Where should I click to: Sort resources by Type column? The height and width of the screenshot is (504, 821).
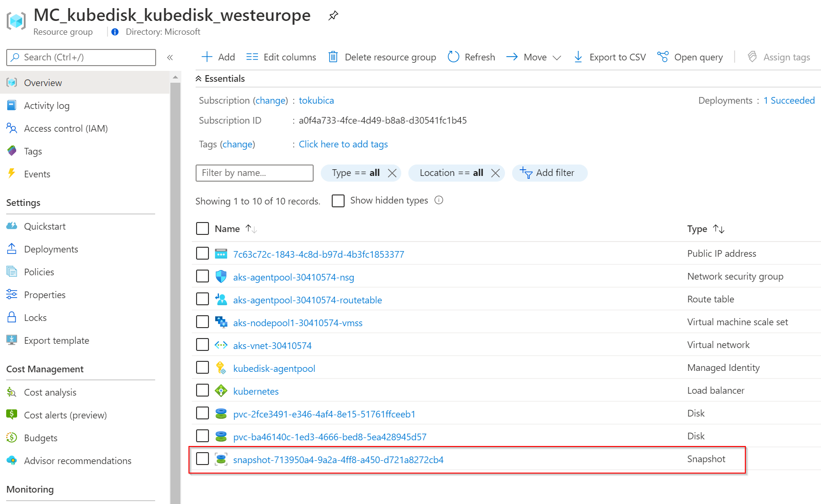pyautogui.click(x=718, y=229)
